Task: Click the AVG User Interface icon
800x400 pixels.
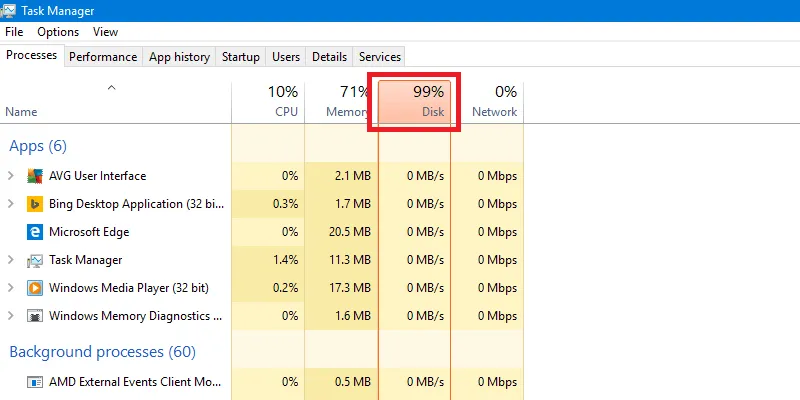Action: click(35, 176)
